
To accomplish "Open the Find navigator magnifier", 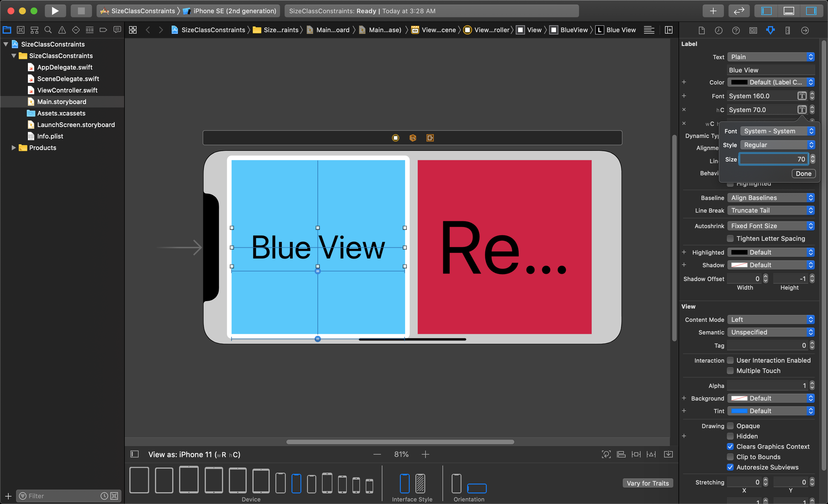I will pyautogui.click(x=48, y=30).
